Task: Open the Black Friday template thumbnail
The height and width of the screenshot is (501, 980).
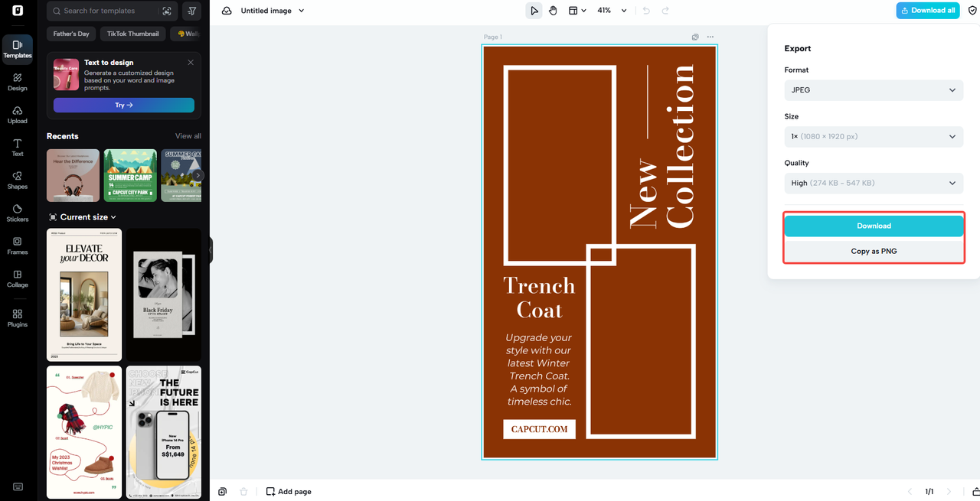Action: pos(164,294)
